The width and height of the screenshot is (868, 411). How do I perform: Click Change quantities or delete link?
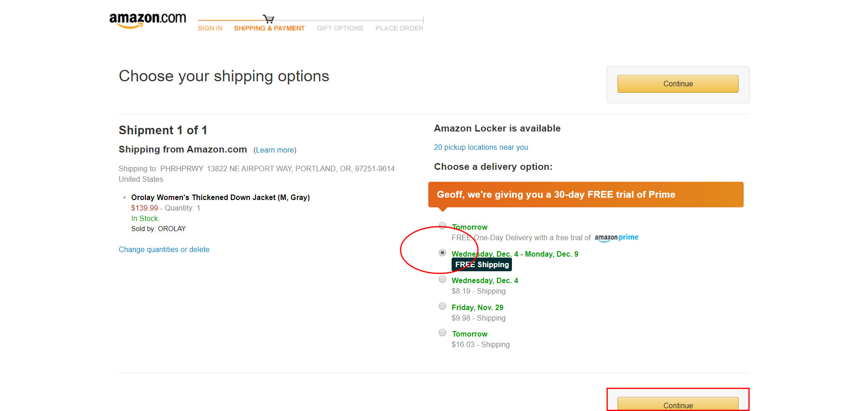click(164, 249)
